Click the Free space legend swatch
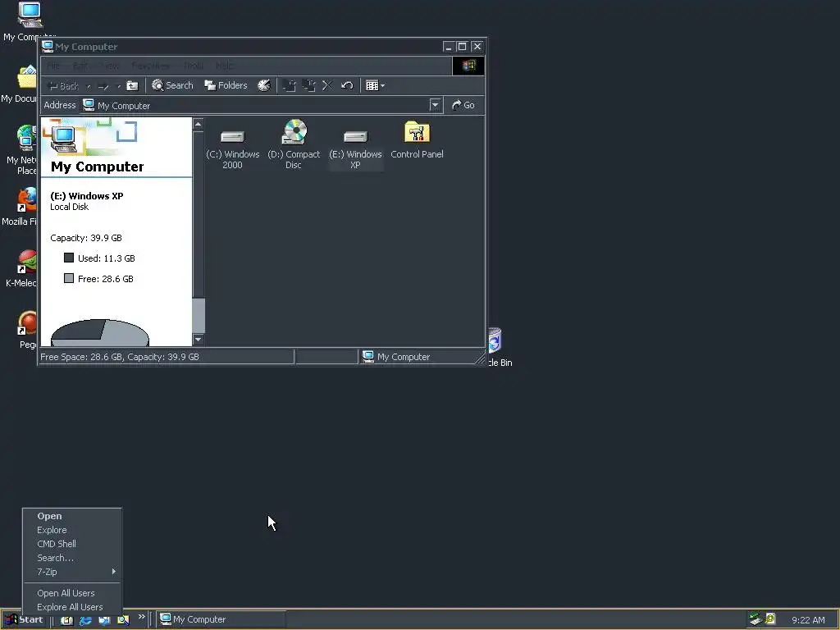This screenshot has width=840, height=630. 69,278
